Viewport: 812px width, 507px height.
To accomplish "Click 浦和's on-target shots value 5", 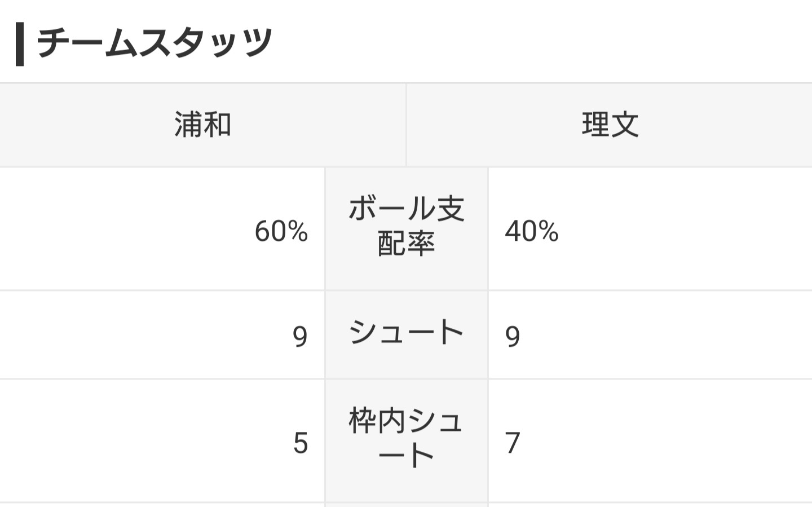I will tap(301, 443).
